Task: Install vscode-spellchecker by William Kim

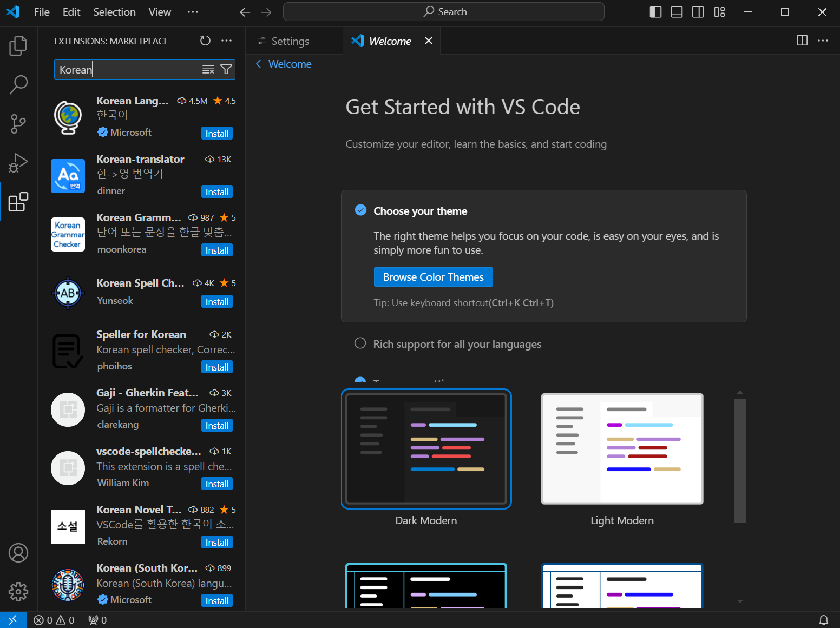Action: pos(217,484)
